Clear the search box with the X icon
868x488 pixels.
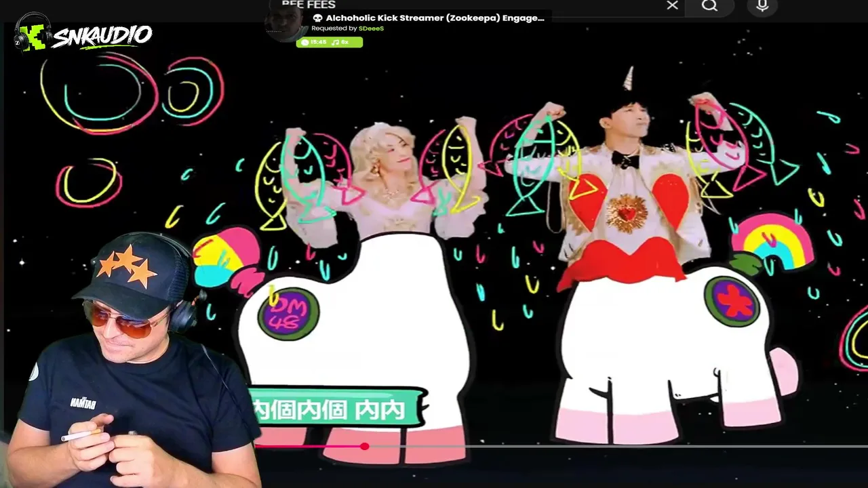[672, 5]
